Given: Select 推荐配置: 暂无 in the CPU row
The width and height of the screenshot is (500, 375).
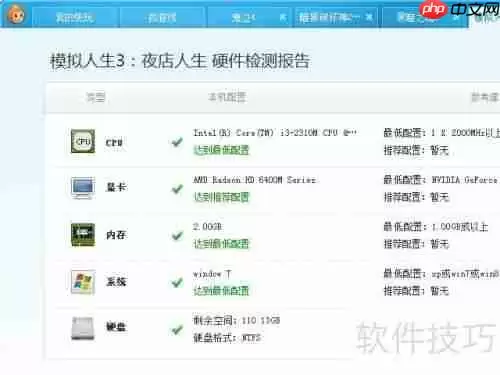Looking at the screenshot, I should point(416,150).
